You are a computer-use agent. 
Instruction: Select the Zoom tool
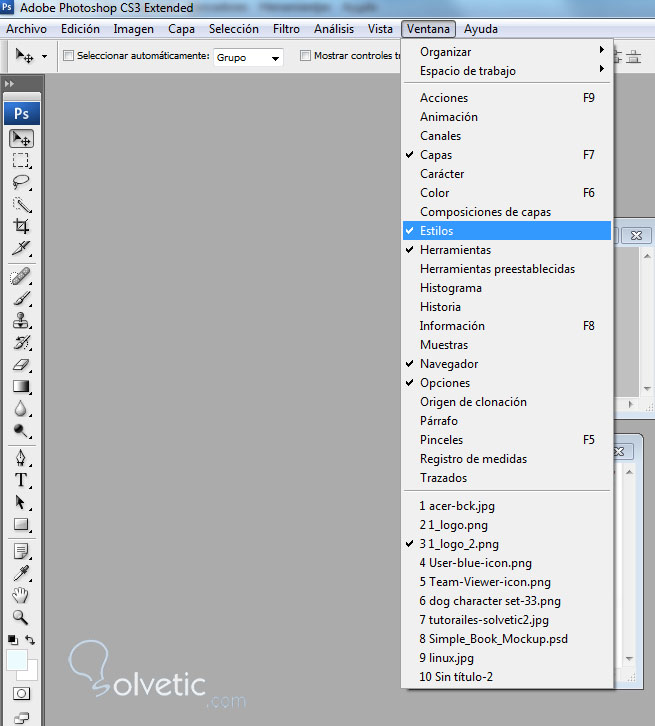pos(21,617)
